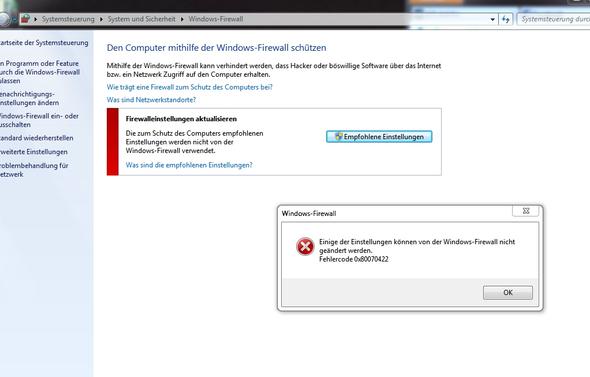Click the 'Den Computer mithilfe der Windows-Firewall schützen' title
The height and width of the screenshot is (377, 590).
216,48
